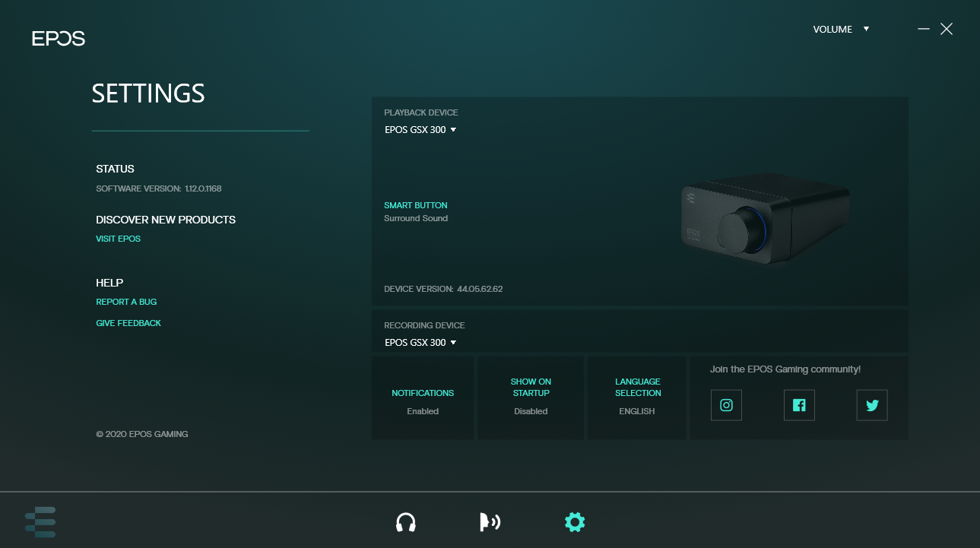Click device version 44.05.62.62 text
Screen dimensions: 980x548
point(443,290)
